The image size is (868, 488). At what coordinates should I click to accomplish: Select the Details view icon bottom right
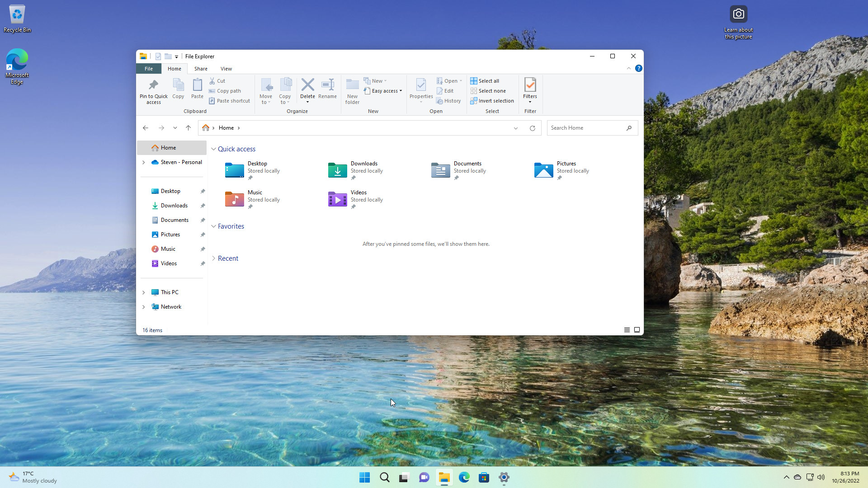point(627,329)
